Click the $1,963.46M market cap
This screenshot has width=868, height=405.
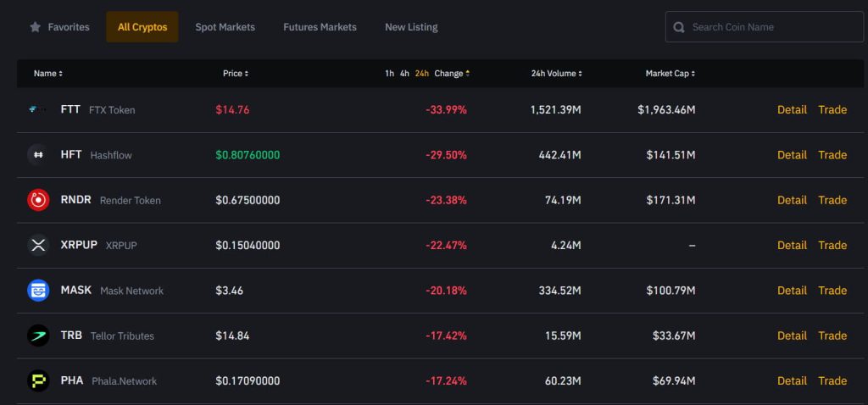pos(666,109)
